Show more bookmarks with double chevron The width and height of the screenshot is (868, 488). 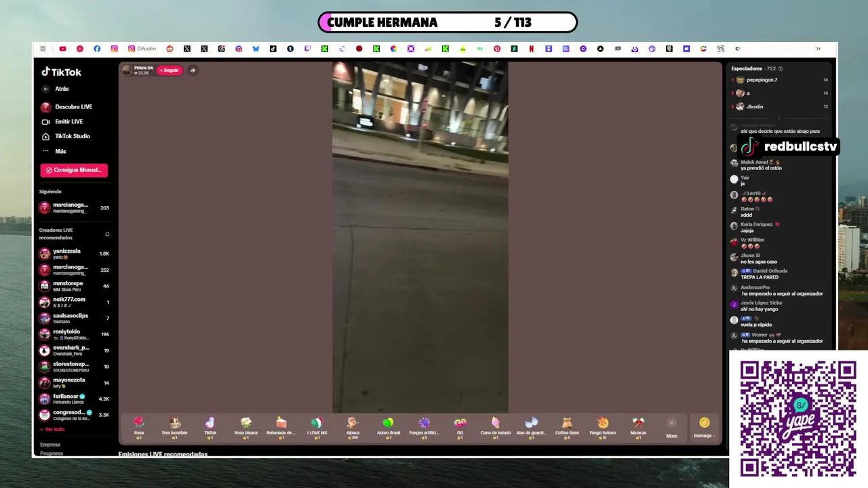click(x=818, y=49)
